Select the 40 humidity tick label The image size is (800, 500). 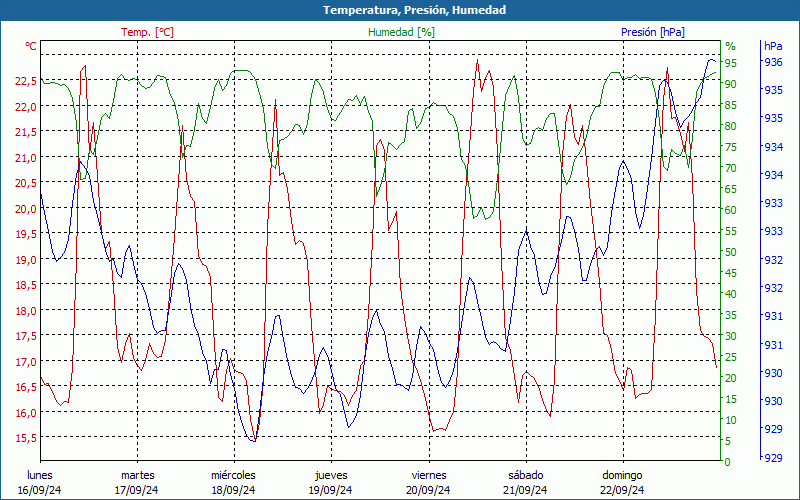[x=730, y=294]
